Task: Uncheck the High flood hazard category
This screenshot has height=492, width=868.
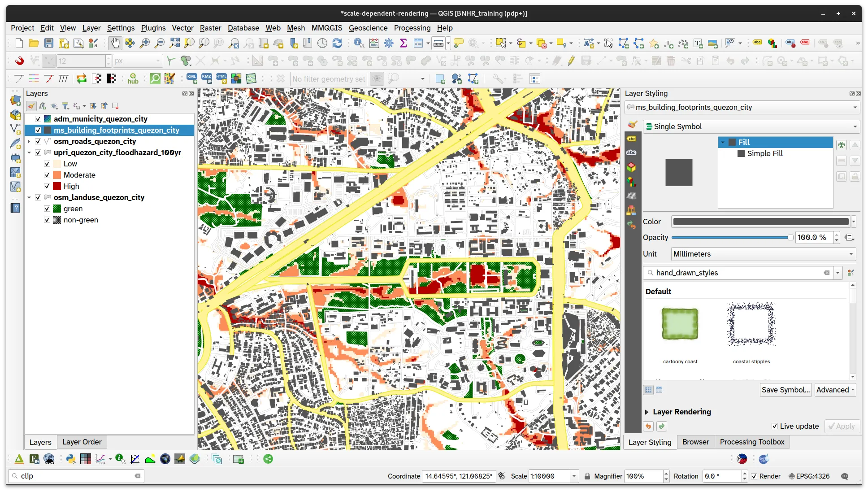Action: click(47, 186)
